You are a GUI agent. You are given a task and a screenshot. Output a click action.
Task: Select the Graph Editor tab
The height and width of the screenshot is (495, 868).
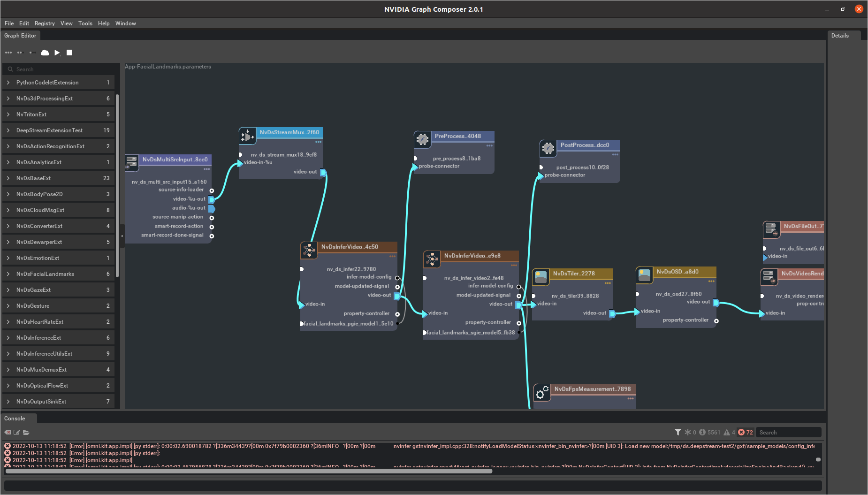(x=20, y=36)
